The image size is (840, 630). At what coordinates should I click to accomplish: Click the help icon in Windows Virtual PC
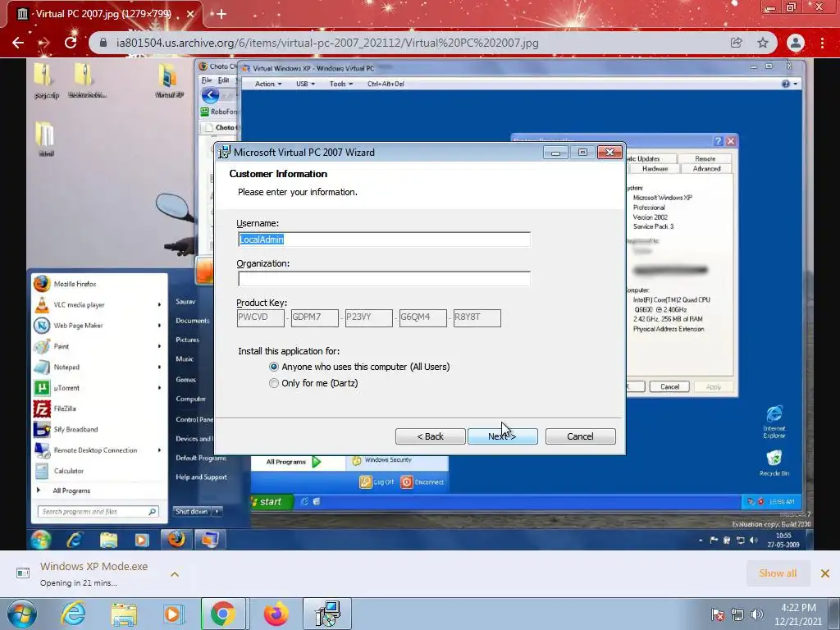(786, 84)
